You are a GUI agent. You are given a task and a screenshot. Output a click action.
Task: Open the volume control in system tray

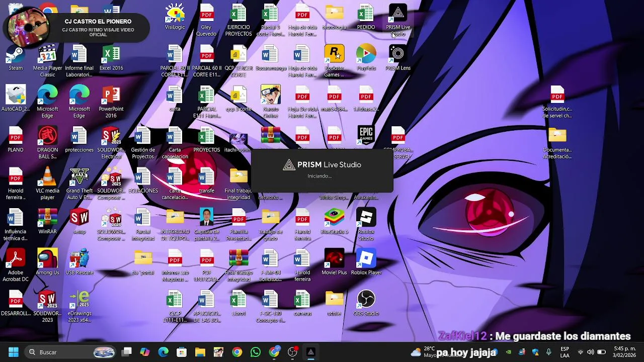(591, 352)
